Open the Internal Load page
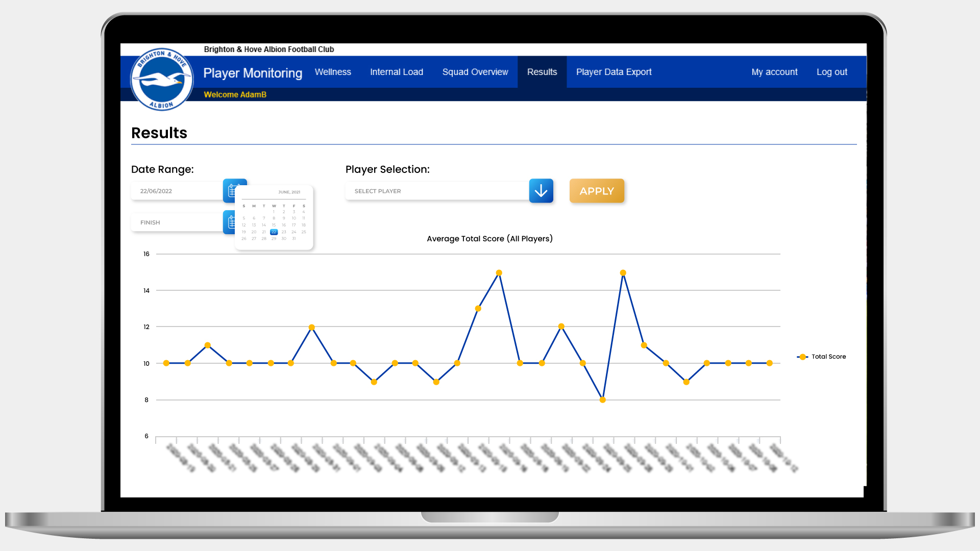The width and height of the screenshot is (980, 551). [397, 72]
